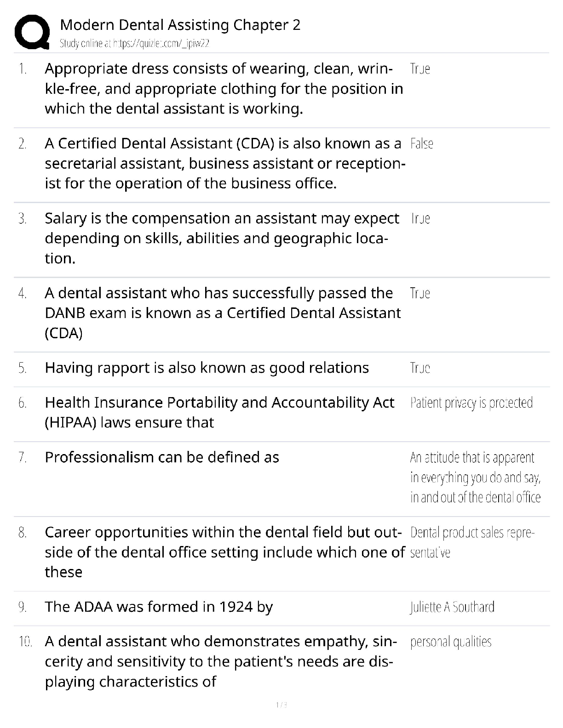Click the rapport good relations question
This screenshot has height=728, width=563.
(x=207, y=368)
